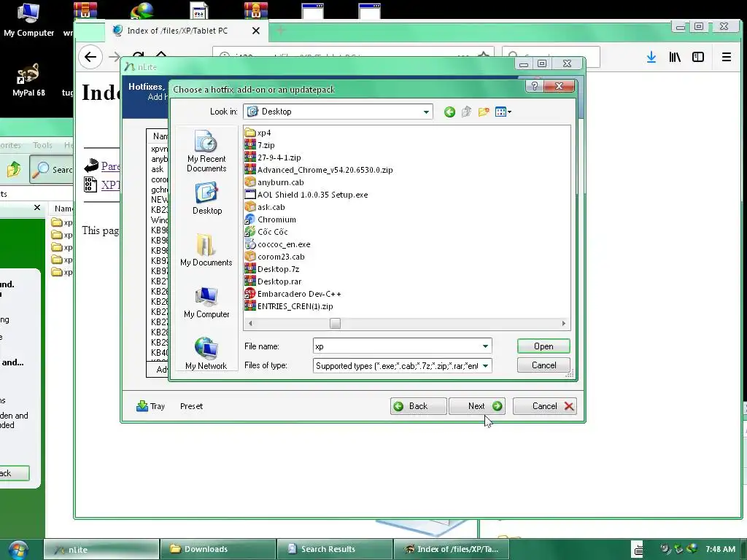Go up one folder level icon
This screenshot has height=560, width=747.
coord(466,112)
